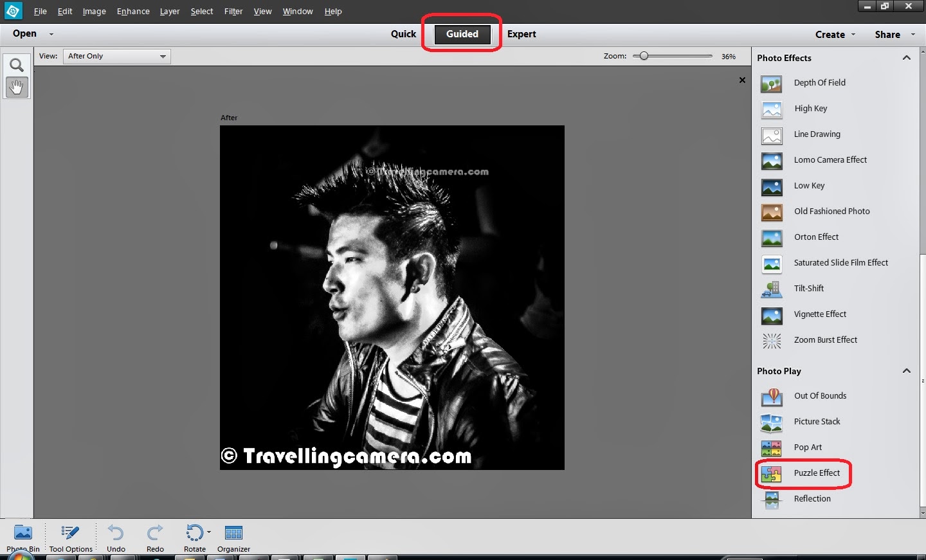Viewport: 926px width, 560px height.
Task: Click the Puzzle Effect icon
Action: pyautogui.click(x=772, y=473)
